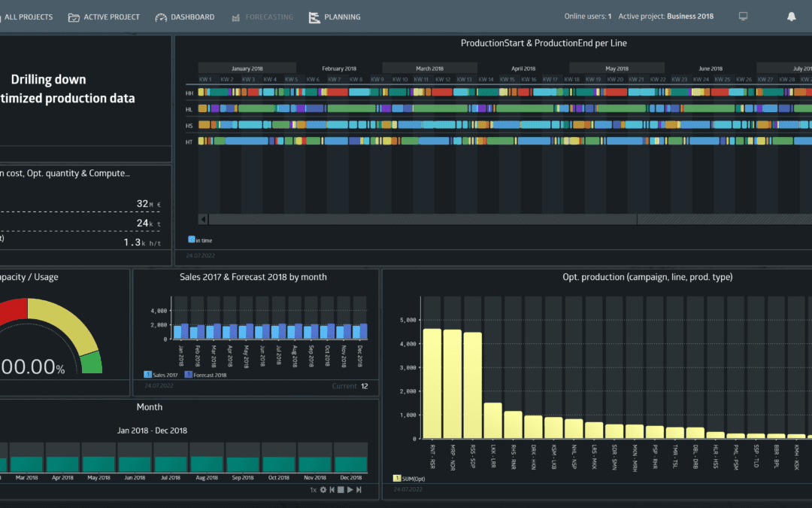
Task: Skip to start of the Month timeline
Action: [x=332, y=490]
